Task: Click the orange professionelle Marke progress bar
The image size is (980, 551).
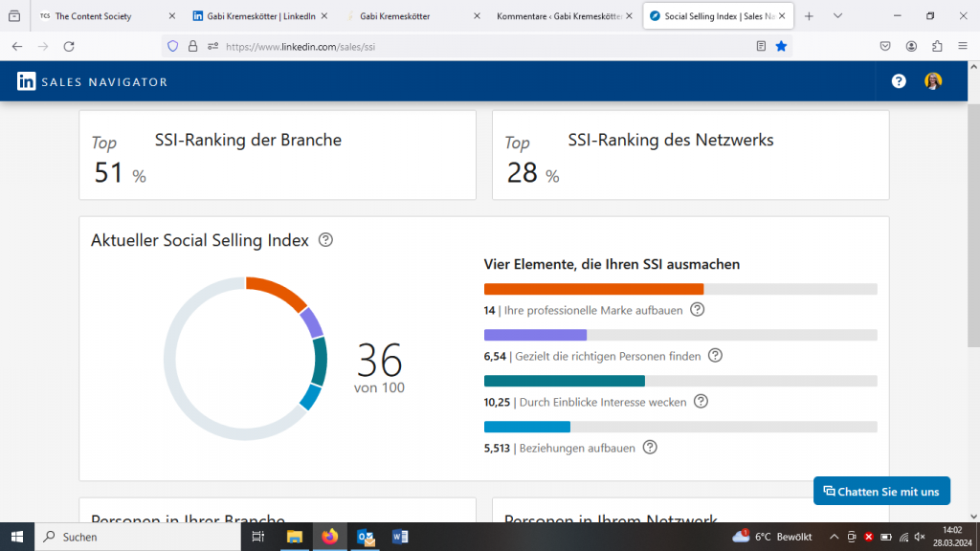Action: tap(593, 289)
